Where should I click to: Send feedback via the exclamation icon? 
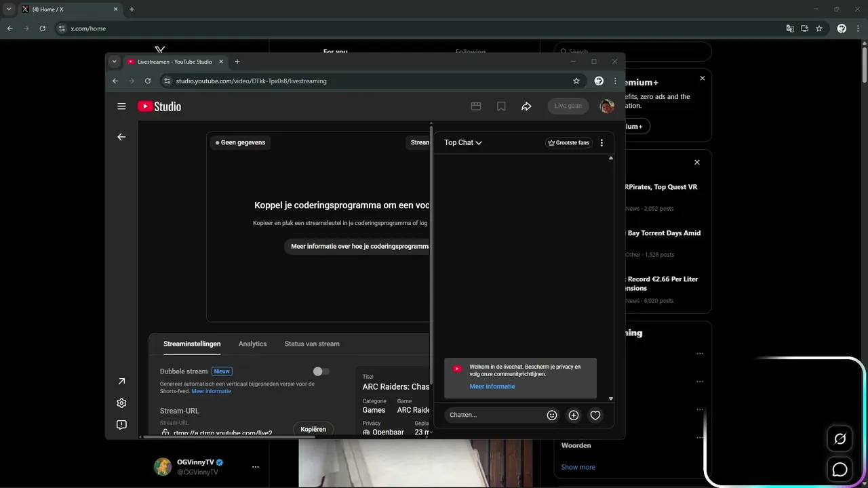pos(121,425)
